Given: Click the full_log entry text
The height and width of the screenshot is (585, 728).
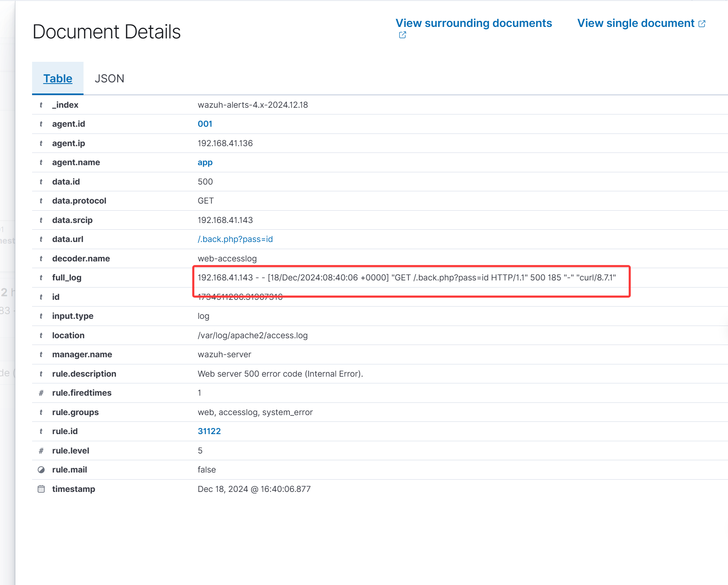Looking at the screenshot, I should click(x=407, y=278).
